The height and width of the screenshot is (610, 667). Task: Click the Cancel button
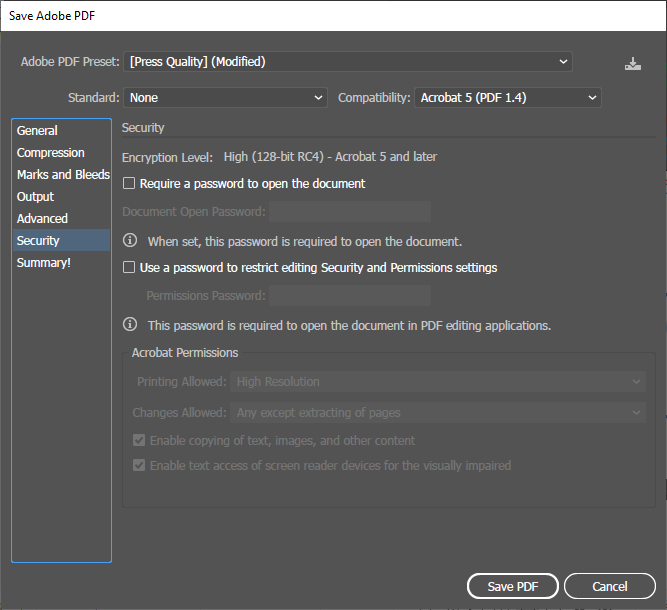[x=610, y=587]
